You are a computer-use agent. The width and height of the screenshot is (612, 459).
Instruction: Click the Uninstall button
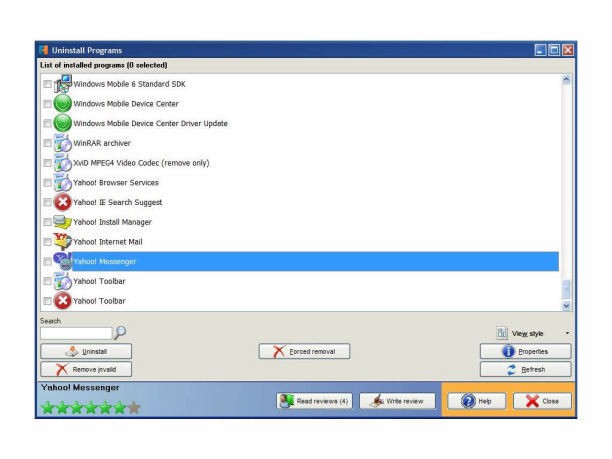(x=86, y=351)
